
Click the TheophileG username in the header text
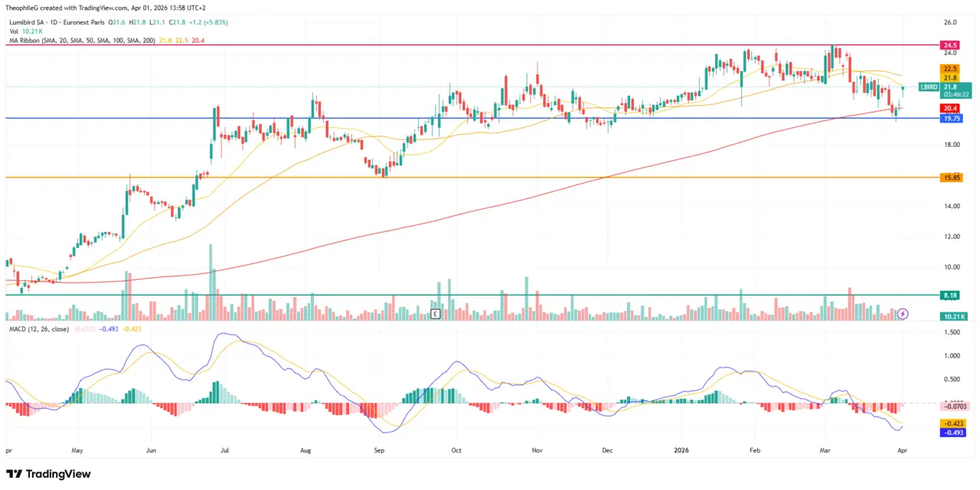[23, 8]
